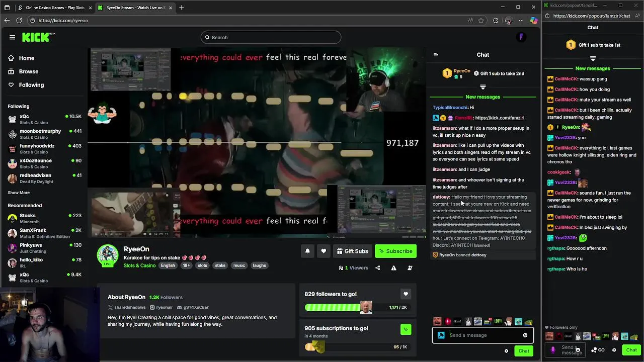Screen dimensions: 644x362
Task: Open xQc channel in Following list
Action: click(45, 119)
